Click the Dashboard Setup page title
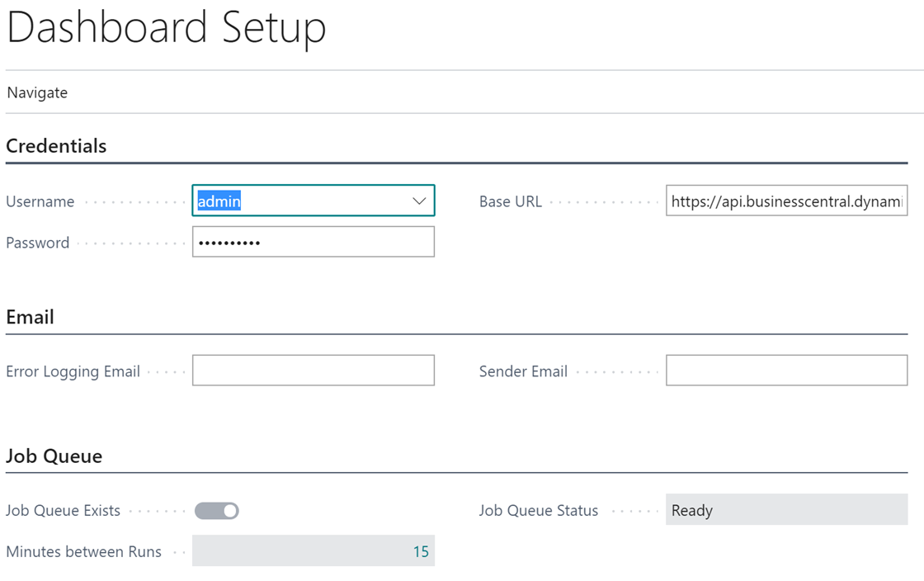This screenshot has width=924, height=581. click(166, 28)
